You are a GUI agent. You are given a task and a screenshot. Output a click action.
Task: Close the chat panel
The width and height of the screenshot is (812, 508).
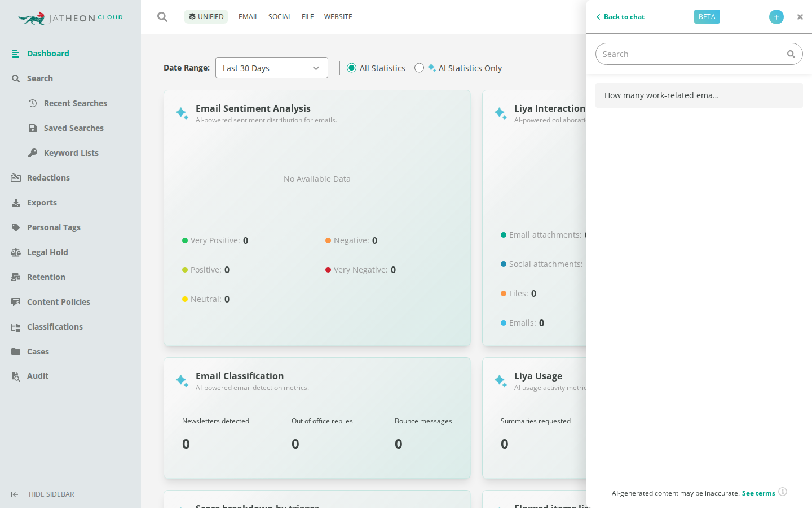point(800,17)
